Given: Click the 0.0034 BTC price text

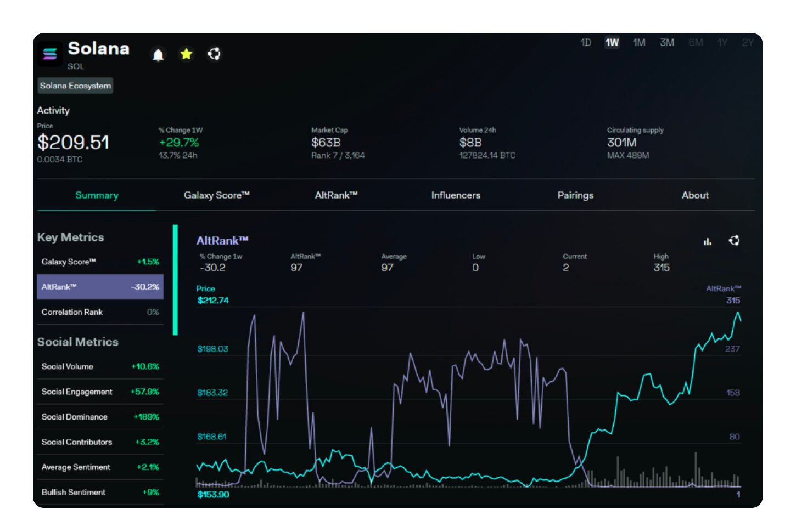Looking at the screenshot, I should 60,160.
